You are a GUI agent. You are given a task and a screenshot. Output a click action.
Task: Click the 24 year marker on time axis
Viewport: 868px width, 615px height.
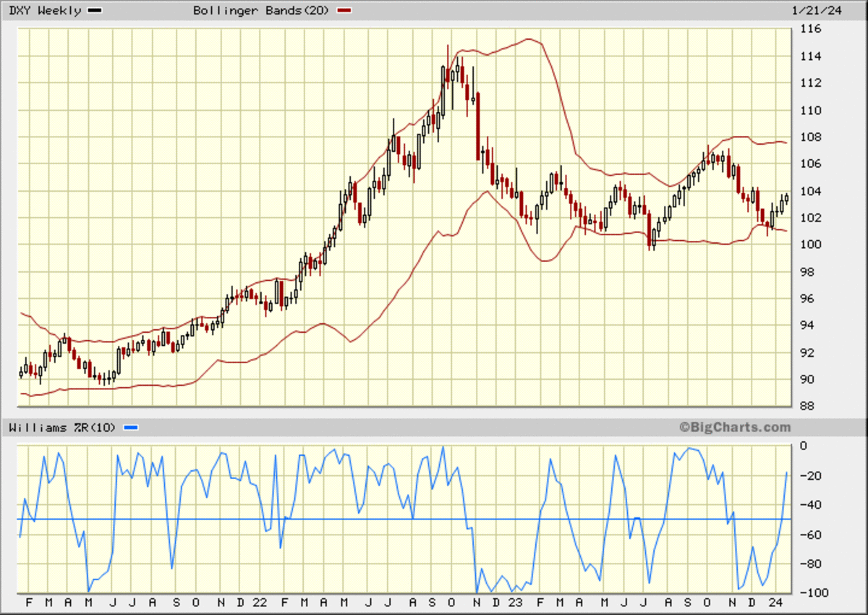[x=774, y=602]
